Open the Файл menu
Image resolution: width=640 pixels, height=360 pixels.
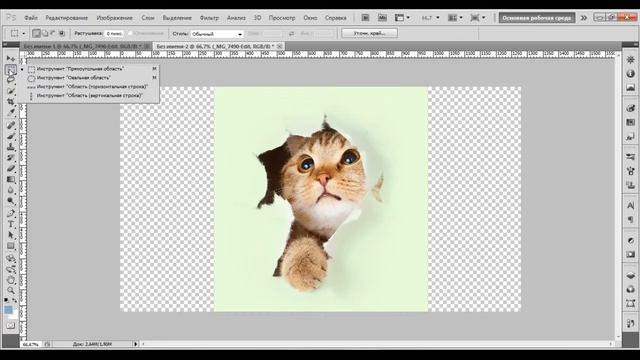click(x=31, y=18)
